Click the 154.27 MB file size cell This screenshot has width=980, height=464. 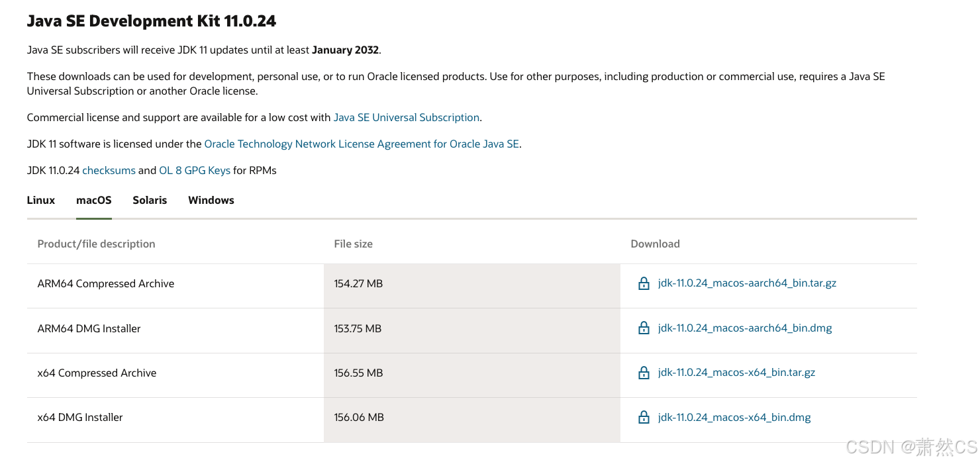(x=472, y=286)
